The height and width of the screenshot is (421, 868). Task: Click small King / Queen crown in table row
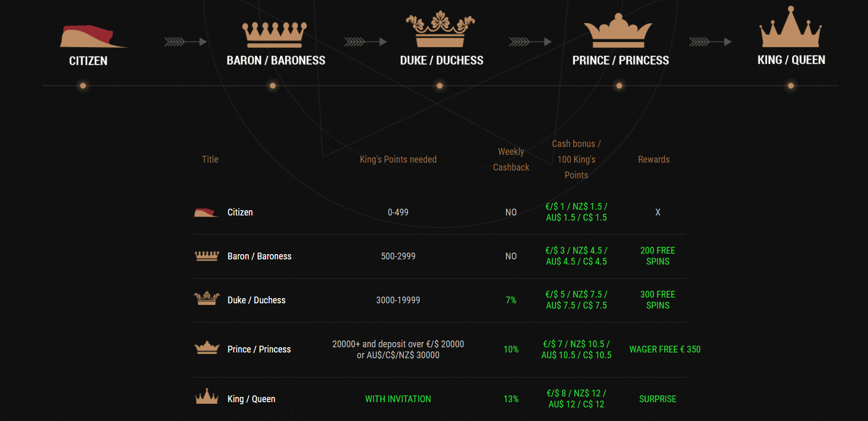click(206, 396)
